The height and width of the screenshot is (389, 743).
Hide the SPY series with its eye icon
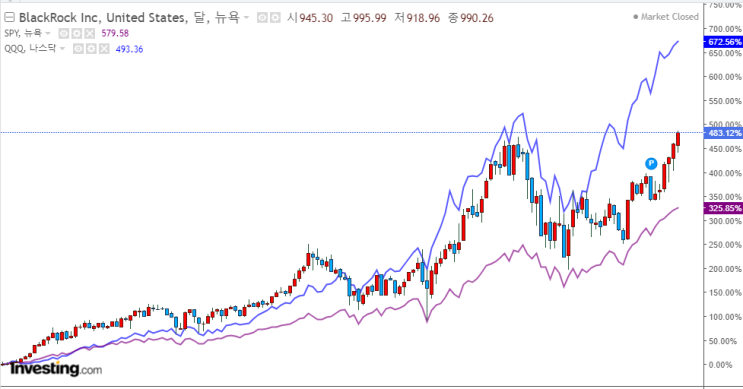64,33
